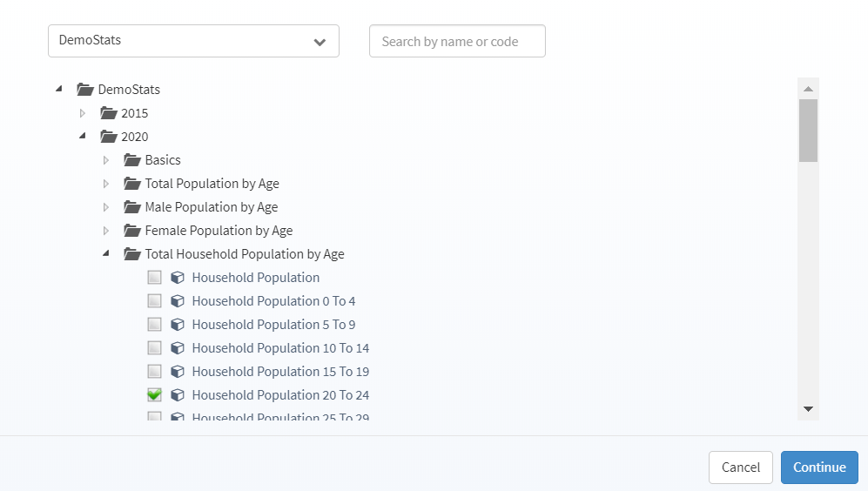The height and width of the screenshot is (491, 868).
Task: Check Household Population 5 To 9 checkbox
Action: point(154,325)
